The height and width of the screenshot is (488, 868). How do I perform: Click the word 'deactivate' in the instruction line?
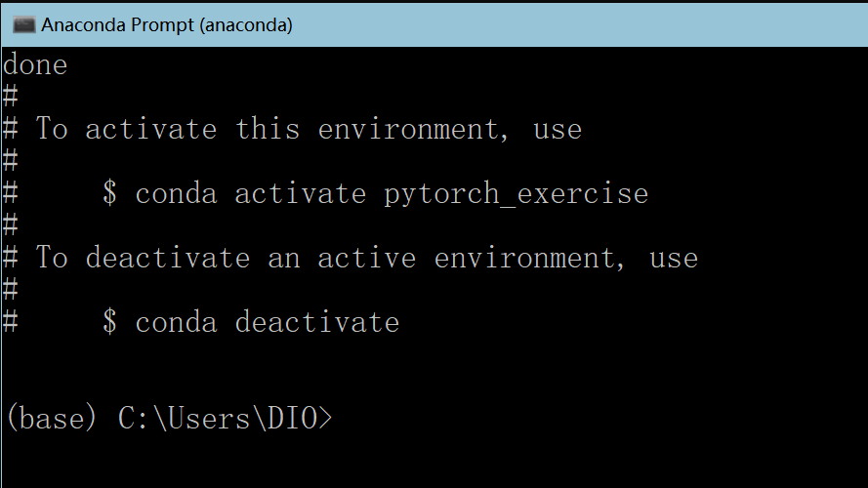(168, 259)
